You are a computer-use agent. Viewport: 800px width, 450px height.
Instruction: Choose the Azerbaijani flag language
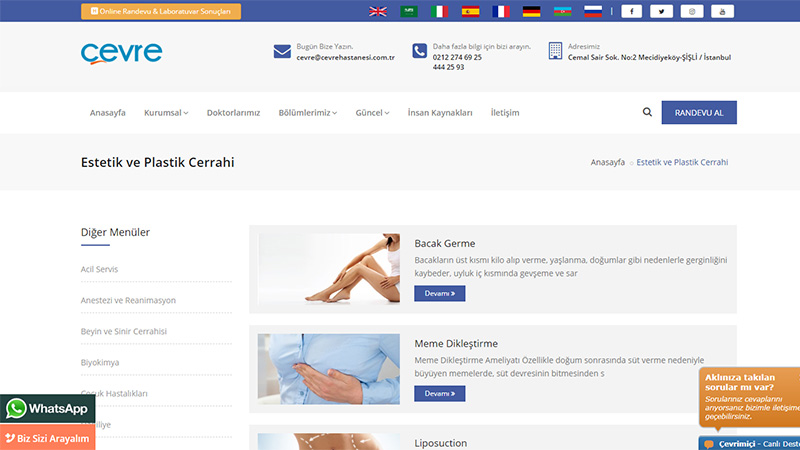point(562,11)
